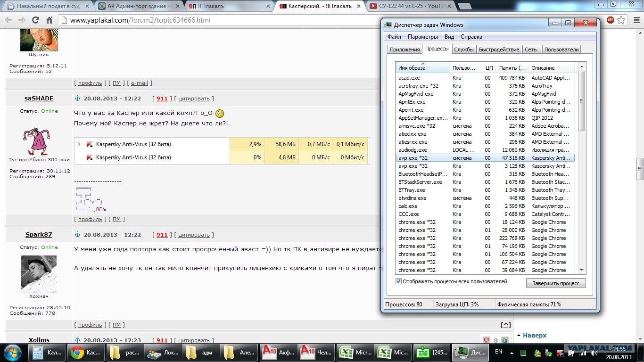Switch to the Приложения tab
The image size is (644, 362).
405,49
